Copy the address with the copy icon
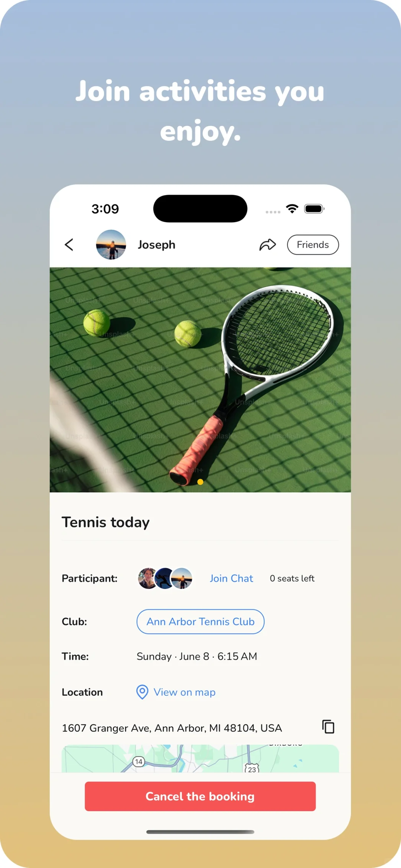The height and width of the screenshot is (868, 401). [x=328, y=726]
